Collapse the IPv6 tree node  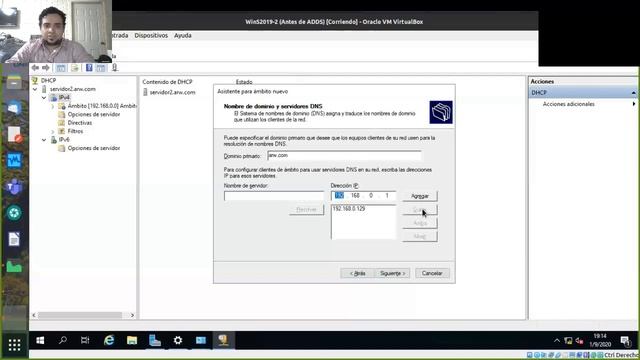pyautogui.click(x=44, y=140)
